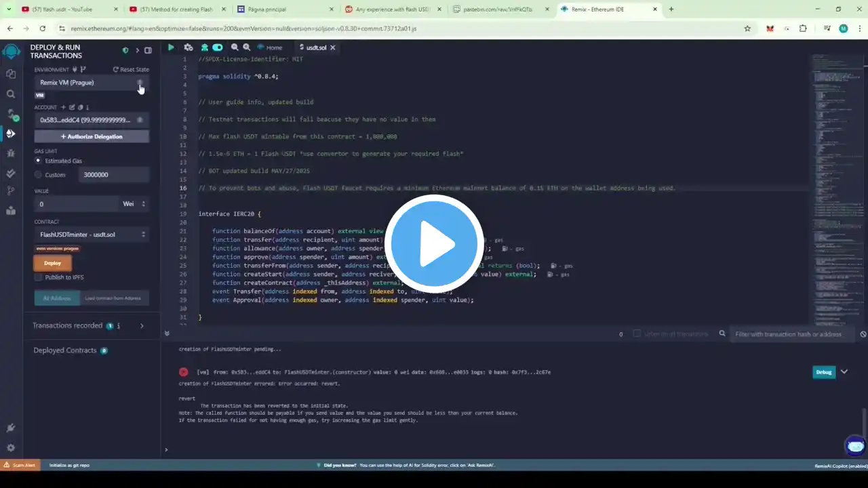Image resolution: width=868 pixels, height=488 pixels.
Task: Zoom in the editor font
Action: click(x=245, y=47)
